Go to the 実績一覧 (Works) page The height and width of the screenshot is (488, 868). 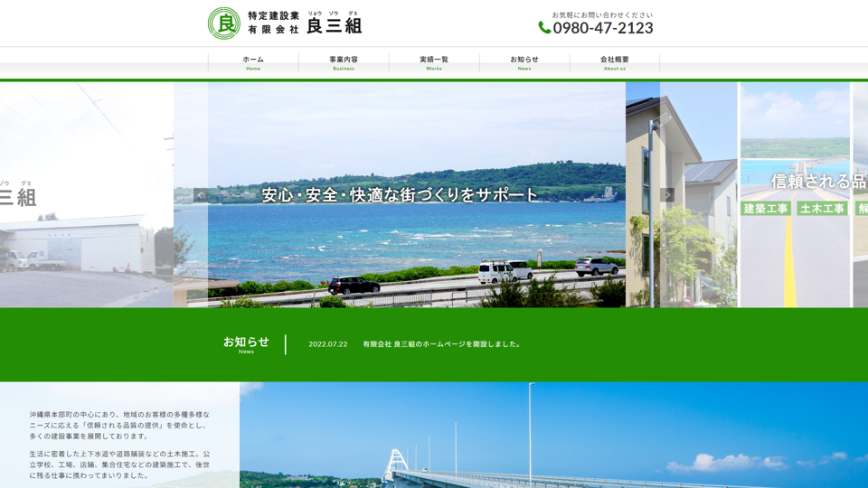tap(434, 62)
